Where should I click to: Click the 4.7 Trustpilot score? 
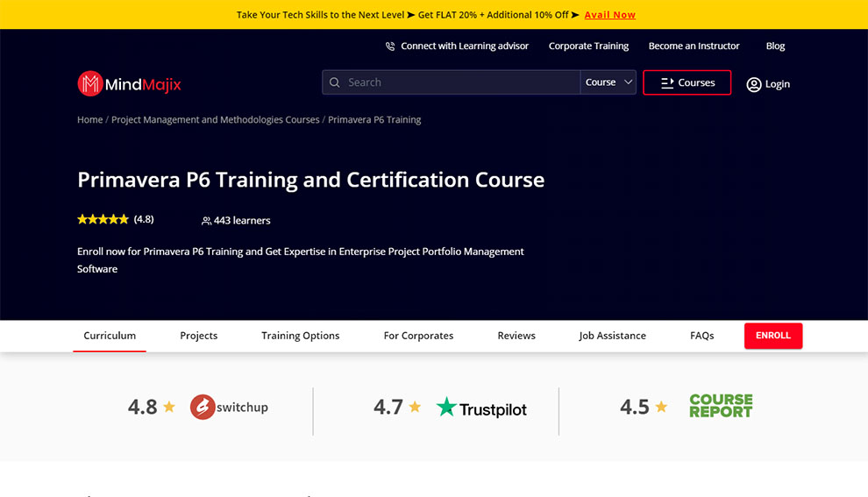[x=388, y=407]
